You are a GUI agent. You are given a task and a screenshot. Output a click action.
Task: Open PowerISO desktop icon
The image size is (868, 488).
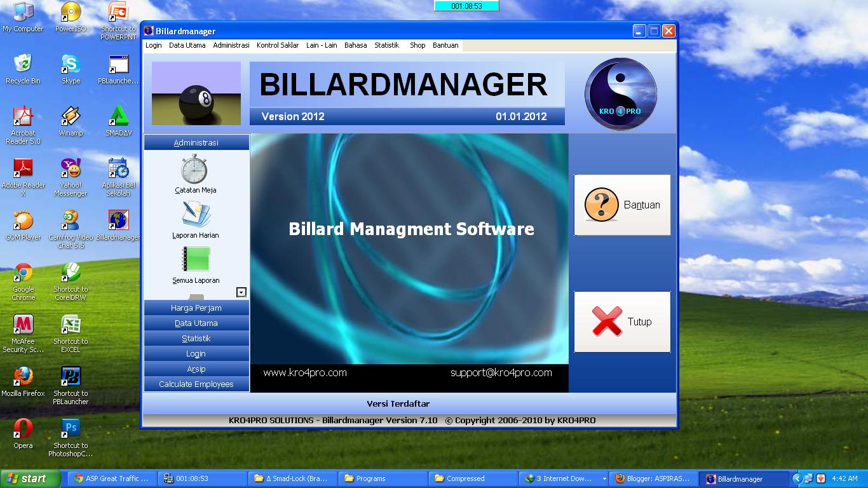click(71, 17)
